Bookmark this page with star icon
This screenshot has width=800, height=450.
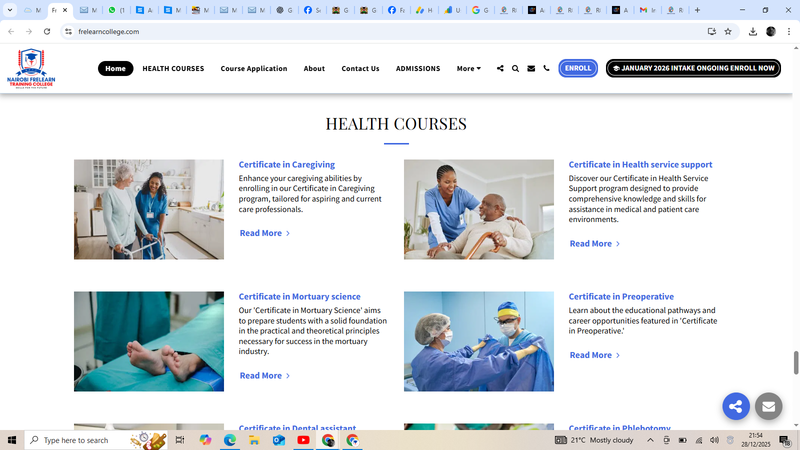[x=728, y=31]
